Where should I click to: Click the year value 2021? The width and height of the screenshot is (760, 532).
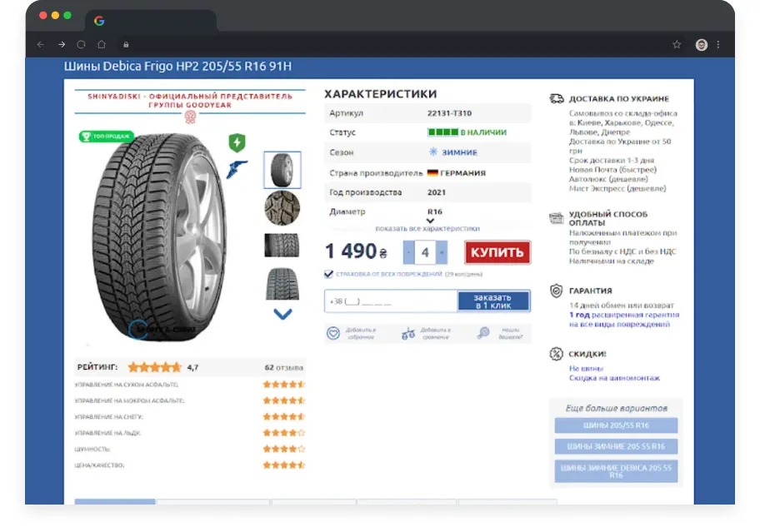click(436, 192)
